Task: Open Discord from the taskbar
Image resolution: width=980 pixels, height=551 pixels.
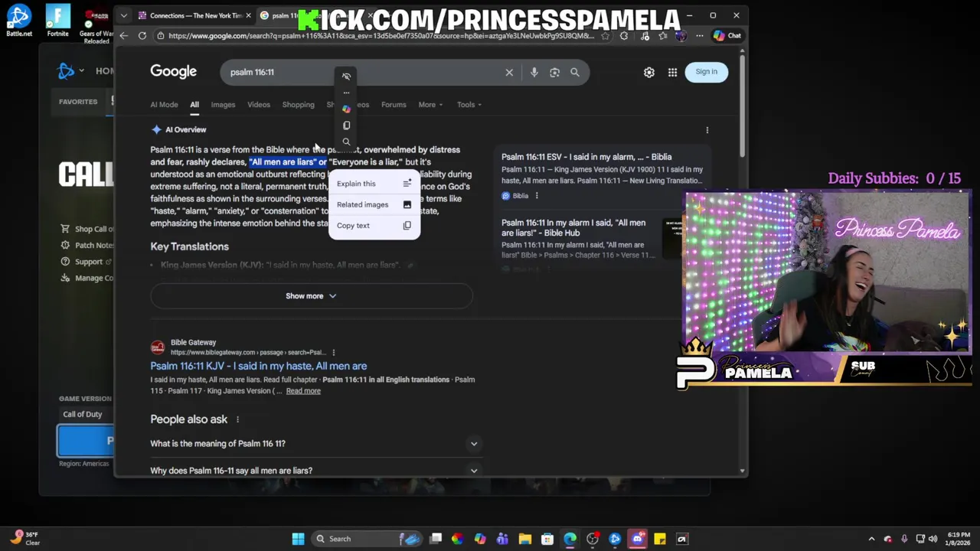Action: point(637,539)
